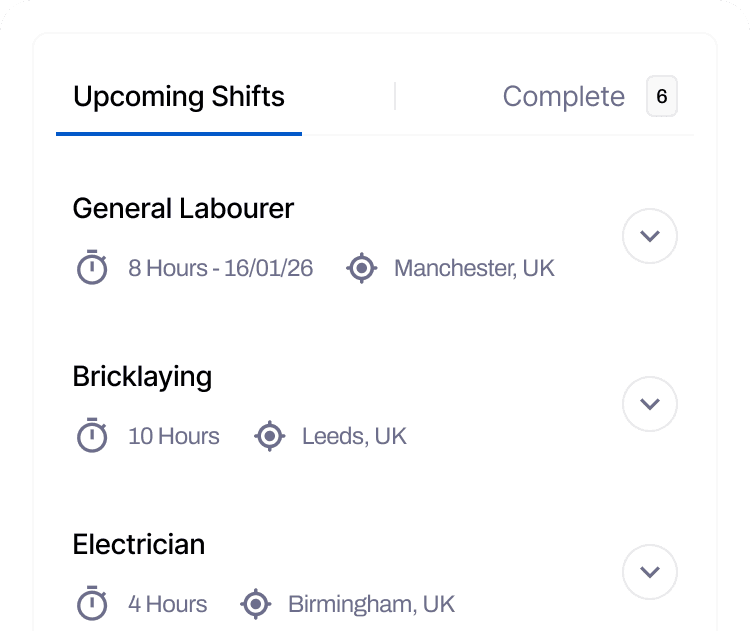
Task: Expand the Bricklaying shift details
Action: (650, 405)
